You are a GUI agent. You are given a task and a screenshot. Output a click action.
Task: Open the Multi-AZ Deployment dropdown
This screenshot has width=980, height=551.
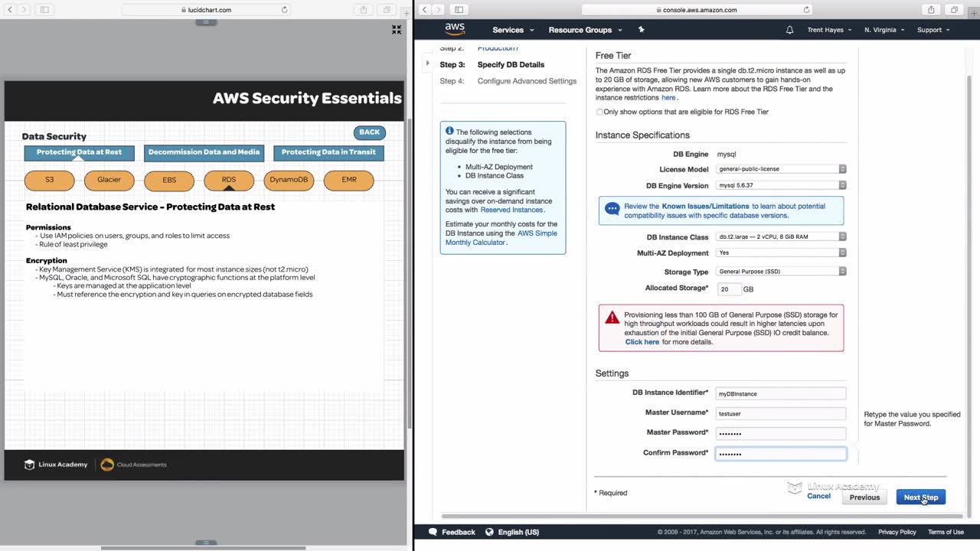point(781,253)
